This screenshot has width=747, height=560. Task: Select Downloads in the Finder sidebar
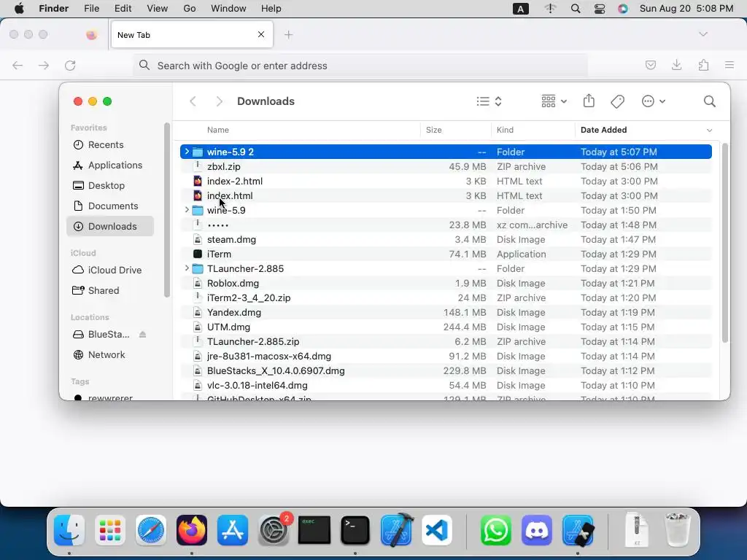pos(110,227)
